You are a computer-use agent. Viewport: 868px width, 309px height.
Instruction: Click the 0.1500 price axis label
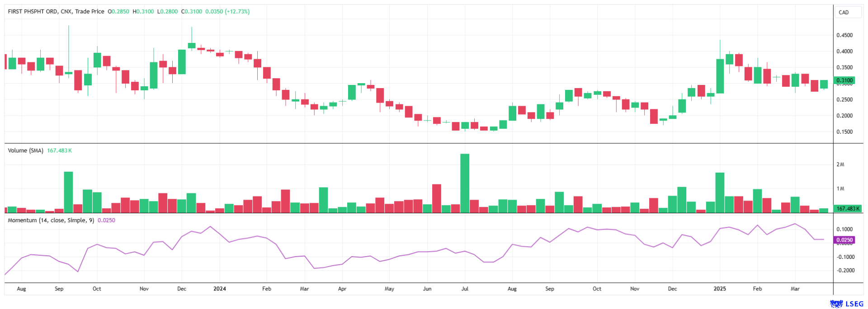pyautogui.click(x=844, y=132)
